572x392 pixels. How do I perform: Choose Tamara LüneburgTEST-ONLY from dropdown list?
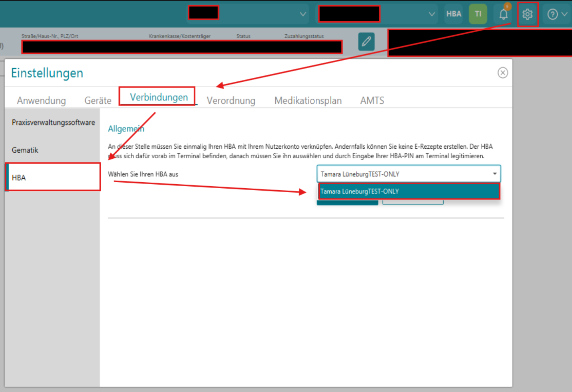pos(409,191)
